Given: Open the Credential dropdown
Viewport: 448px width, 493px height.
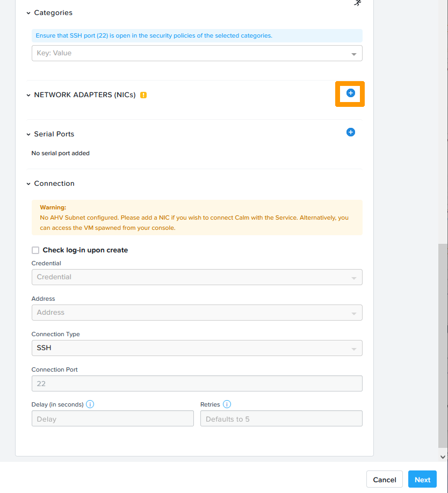Looking at the screenshot, I should click(x=197, y=277).
